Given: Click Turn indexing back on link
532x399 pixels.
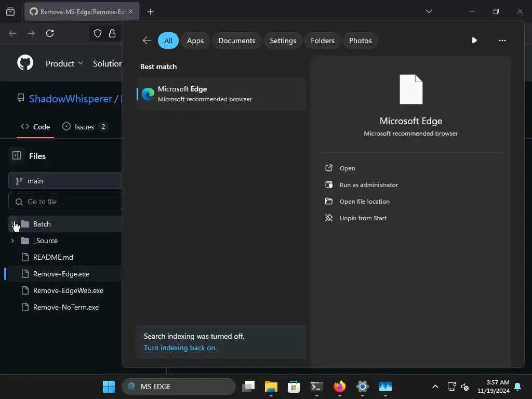Looking at the screenshot, I should tap(180, 348).
